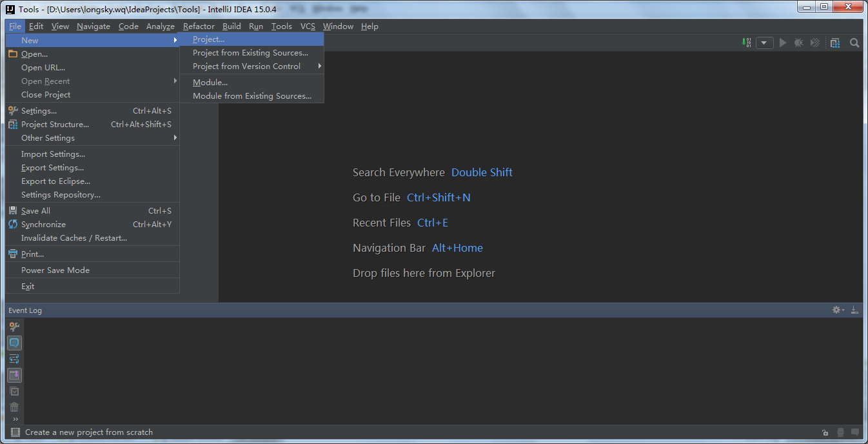Select Import Settings... menu item
868x444 pixels.
click(x=92, y=154)
